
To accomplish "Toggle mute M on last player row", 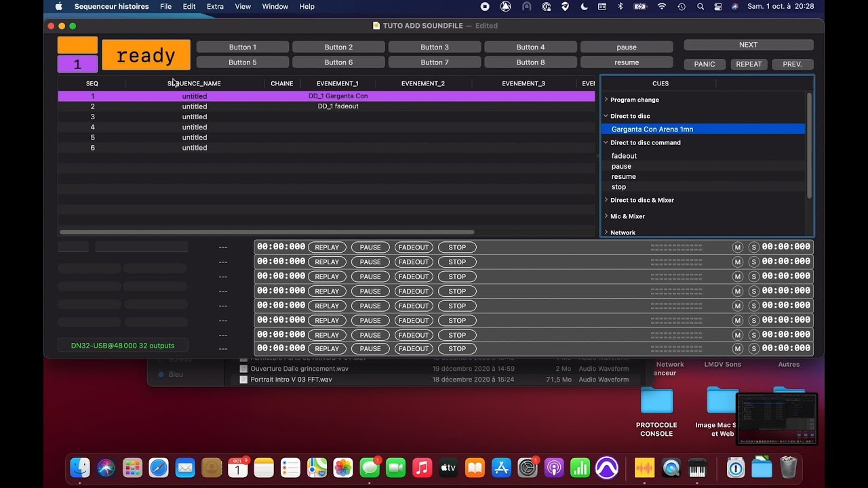I will [738, 348].
